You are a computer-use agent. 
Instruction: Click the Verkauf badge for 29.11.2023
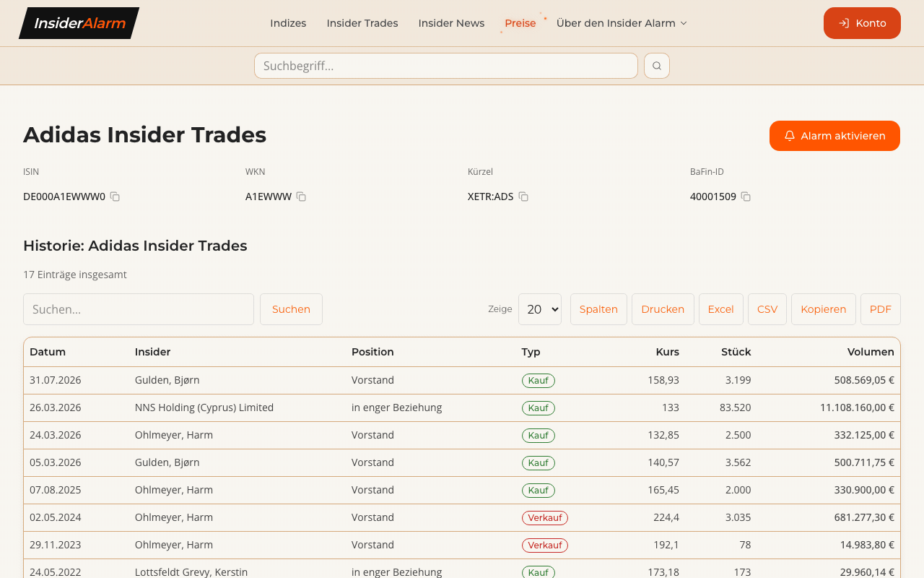tap(545, 545)
